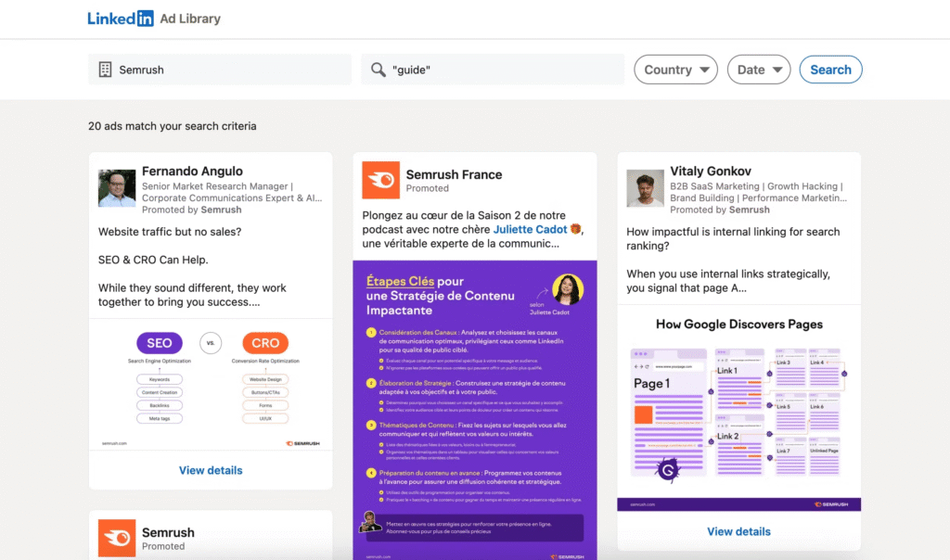
Task: Open Vitaly Gonkov's profile photo
Action: click(646, 188)
